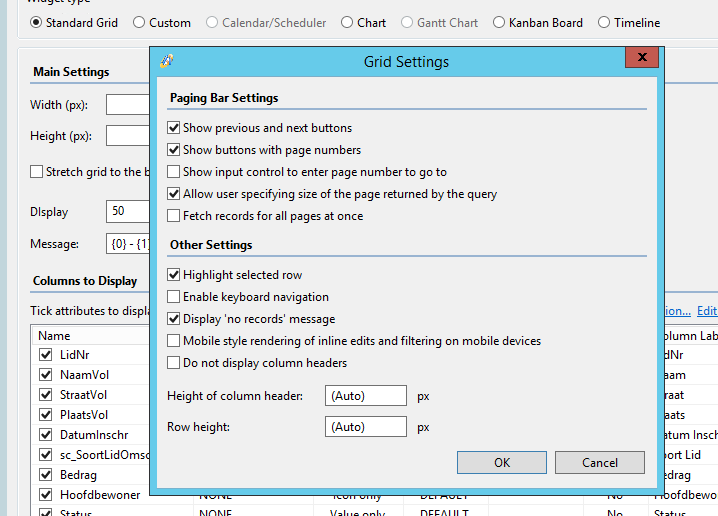This screenshot has height=516, width=718.
Task: Click the Height (px) field in Main Settings
Action: [x=128, y=136]
